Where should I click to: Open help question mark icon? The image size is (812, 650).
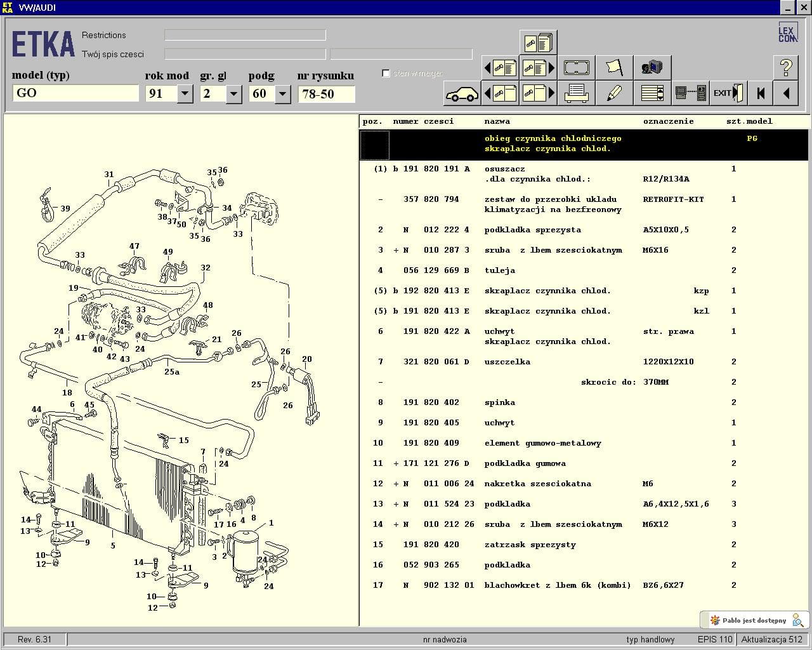click(786, 67)
